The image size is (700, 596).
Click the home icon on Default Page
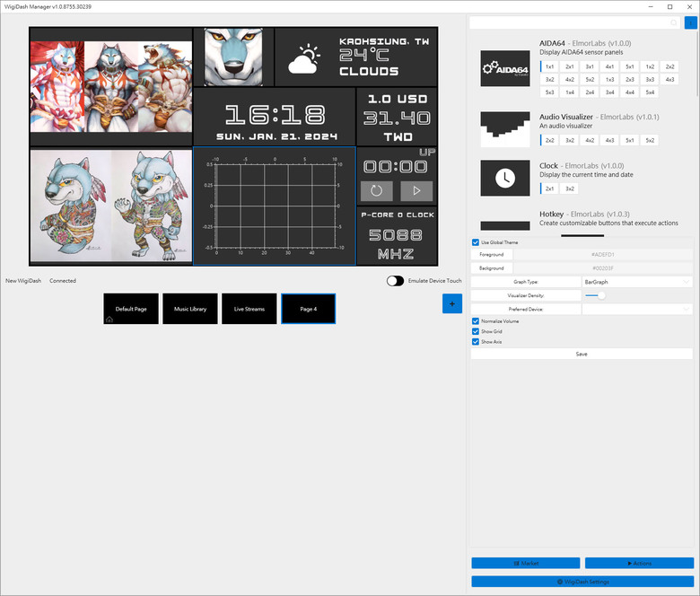click(x=109, y=320)
